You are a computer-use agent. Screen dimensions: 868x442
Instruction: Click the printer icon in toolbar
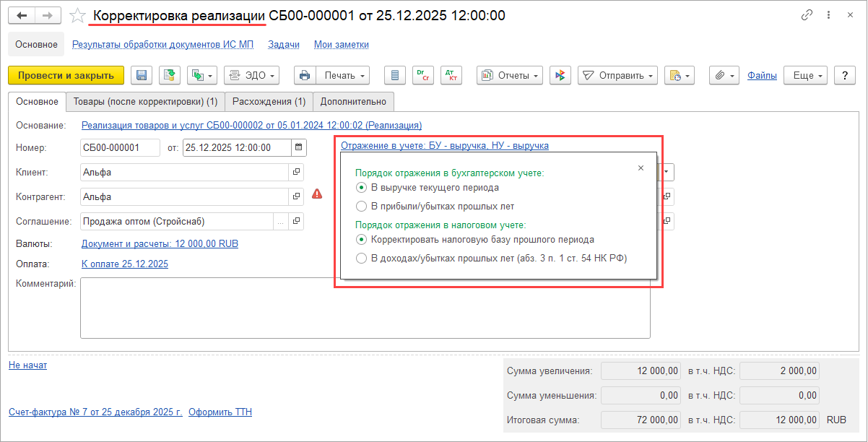(305, 75)
